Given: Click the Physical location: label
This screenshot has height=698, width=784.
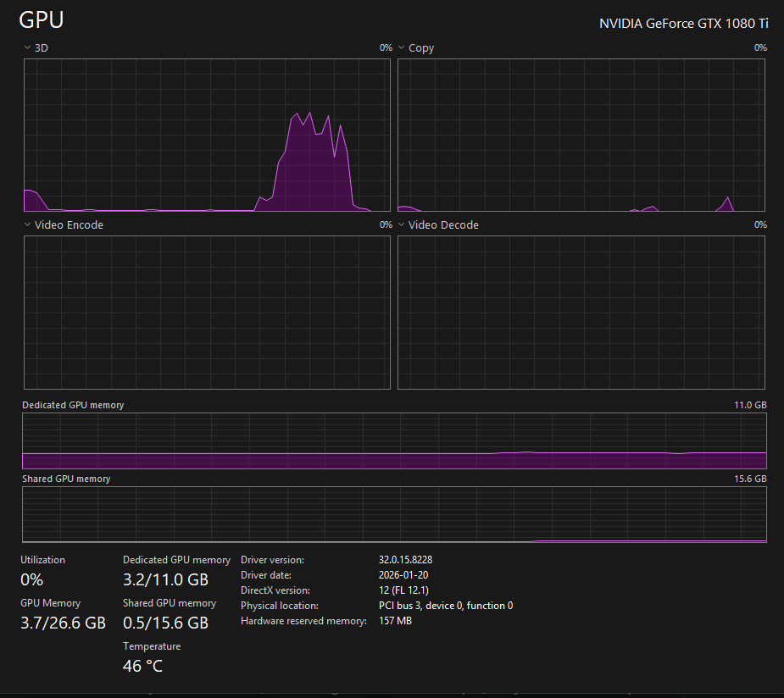Looking at the screenshot, I should (280, 606).
